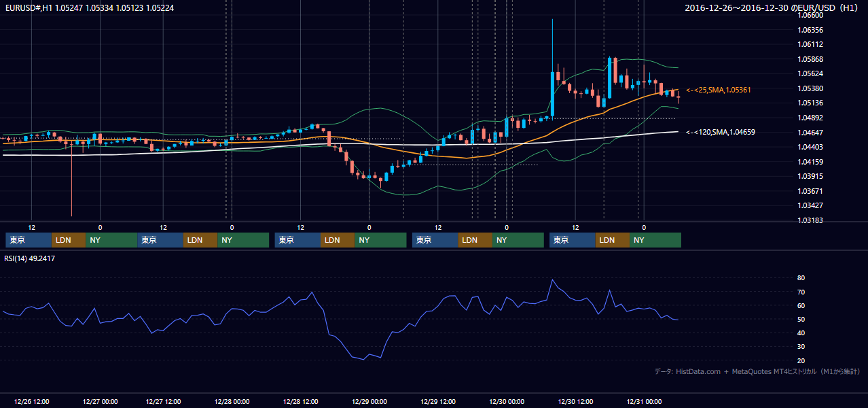Image resolution: width=868 pixels, height=408 pixels.
Task: Select the NY session box for 12/30
Action: (655, 240)
